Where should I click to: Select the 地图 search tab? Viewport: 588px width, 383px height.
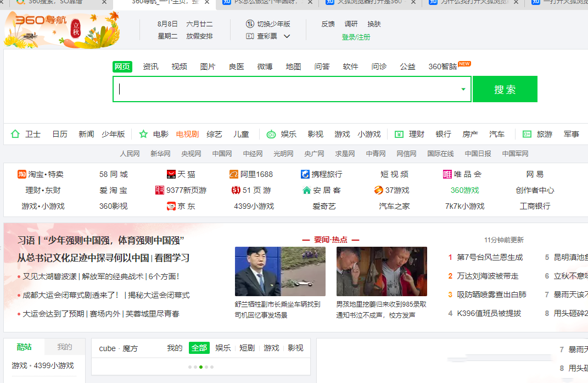pos(293,67)
